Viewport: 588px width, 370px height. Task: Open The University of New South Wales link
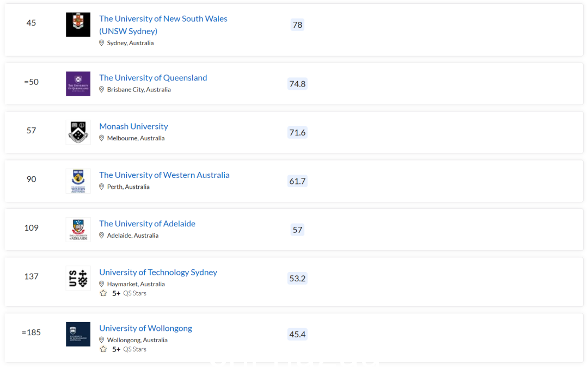pos(163,24)
